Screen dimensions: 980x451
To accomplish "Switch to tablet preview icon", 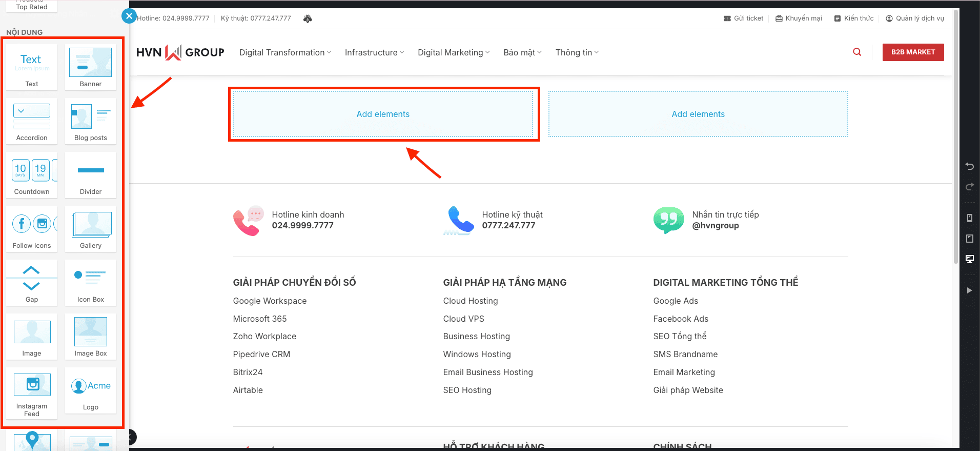I will point(969,239).
